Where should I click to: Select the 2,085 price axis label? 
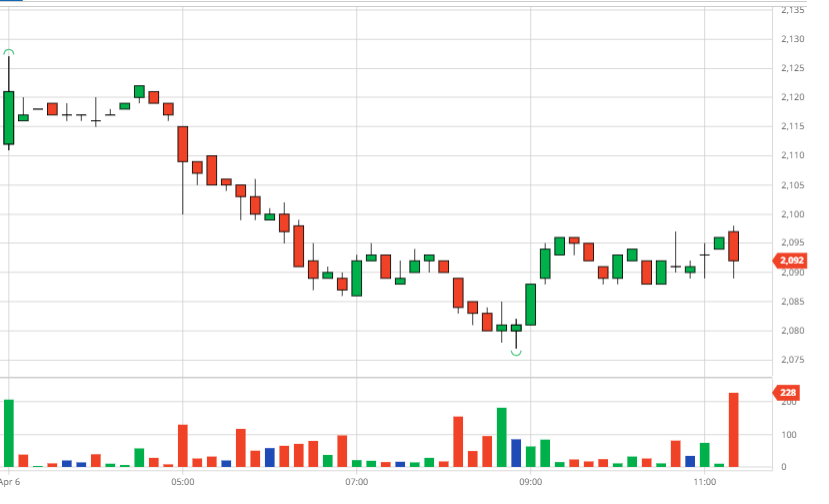793,301
